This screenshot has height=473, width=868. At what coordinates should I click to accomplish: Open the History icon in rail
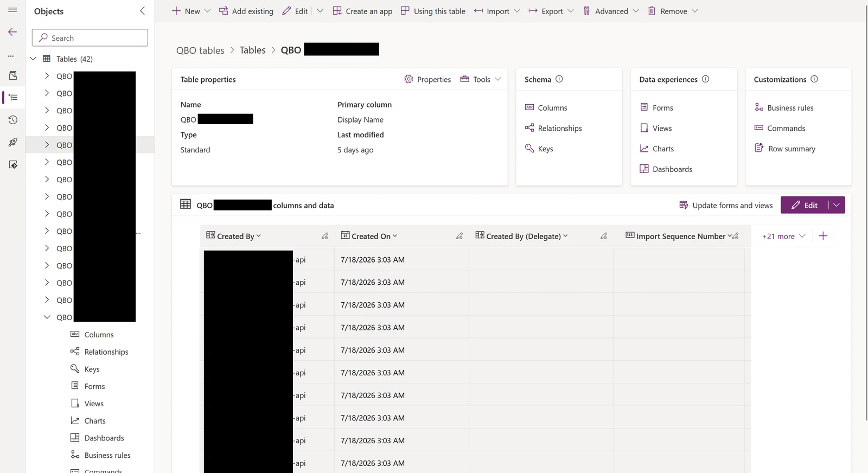point(13,120)
